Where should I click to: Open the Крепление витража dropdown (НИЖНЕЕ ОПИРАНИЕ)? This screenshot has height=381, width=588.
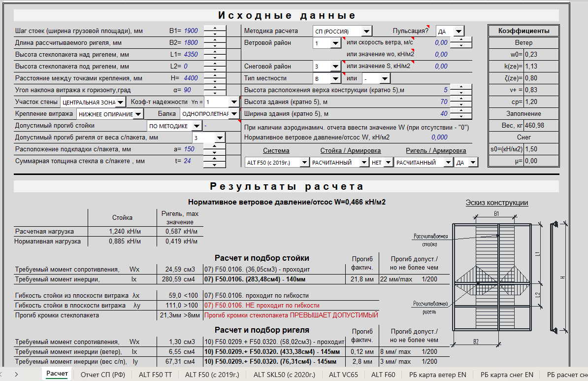pos(138,114)
